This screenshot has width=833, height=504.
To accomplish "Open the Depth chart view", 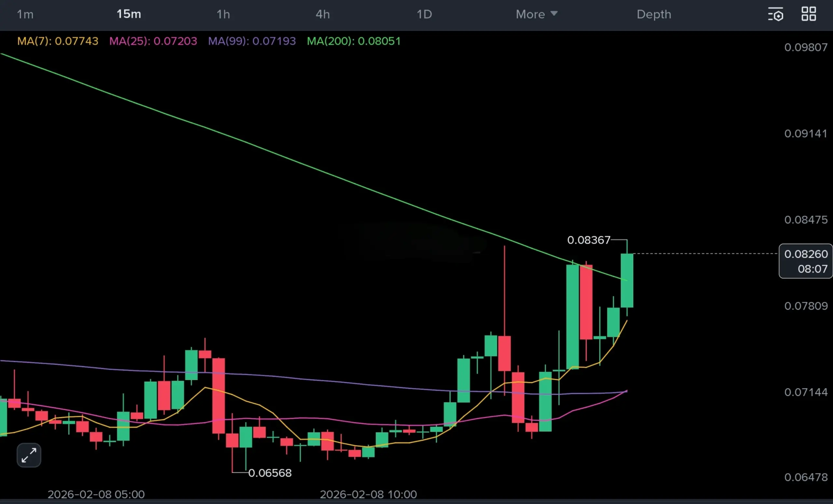I will tap(654, 14).
